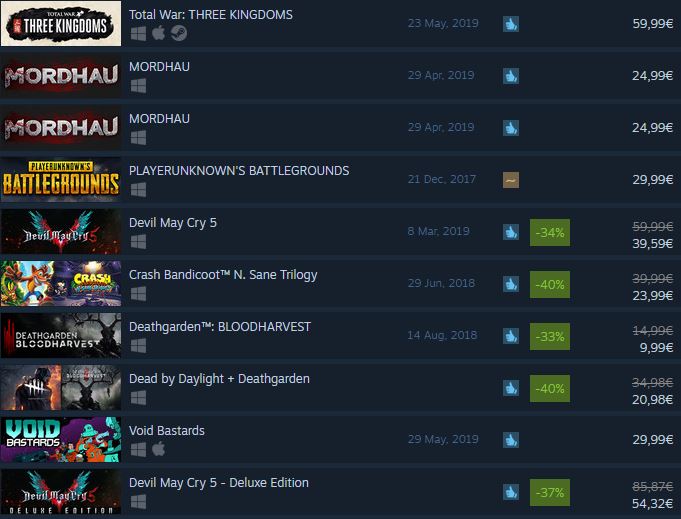Click the 54,32€ price for Deluxe Edition
This screenshot has height=519, width=681.
(x=652, y=503)
